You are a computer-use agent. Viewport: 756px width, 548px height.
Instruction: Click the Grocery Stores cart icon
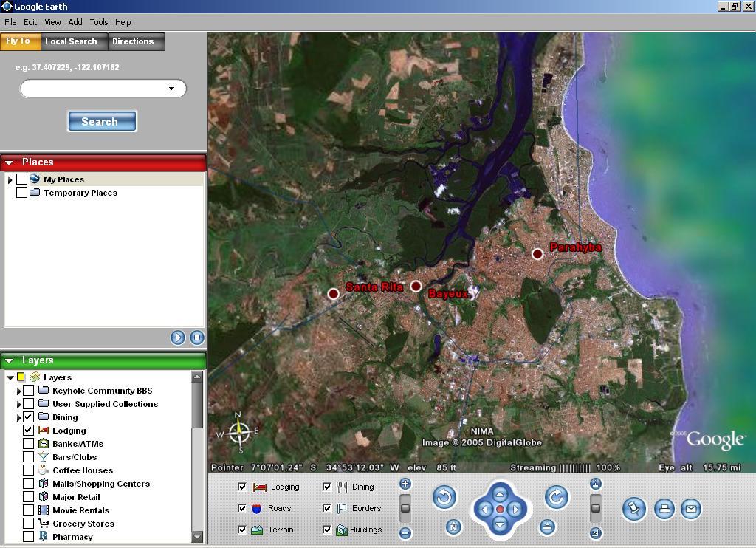pos(44,523)
